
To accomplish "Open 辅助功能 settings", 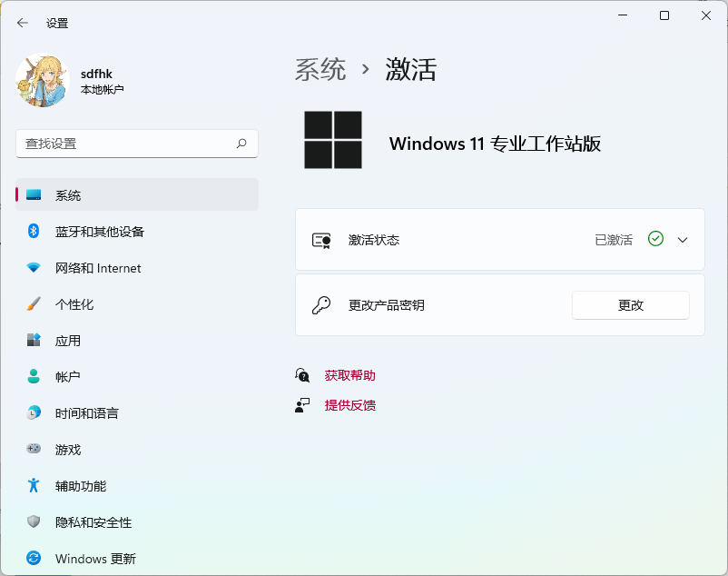I will click(137, 485).
